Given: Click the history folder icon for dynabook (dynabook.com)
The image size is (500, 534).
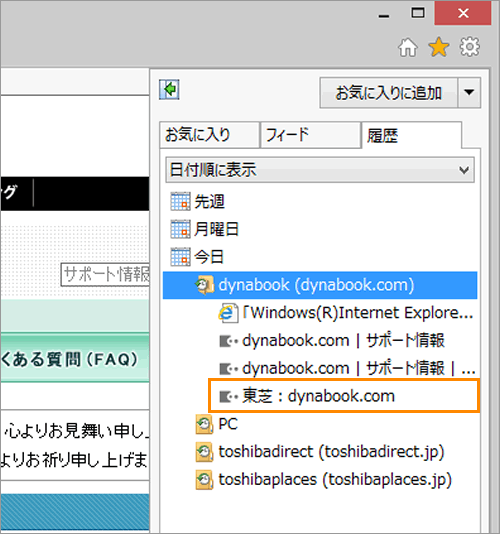Looking at the screenshot, I should coord(204,285).
